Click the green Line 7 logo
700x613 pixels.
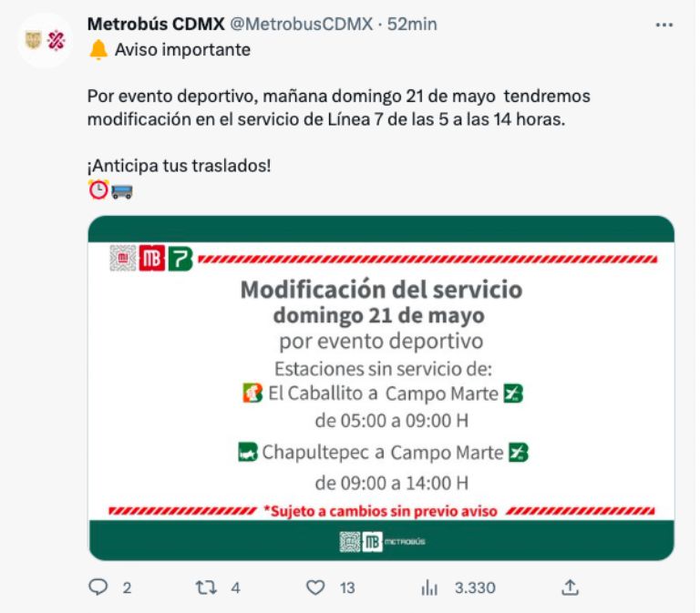coord(180,259)
